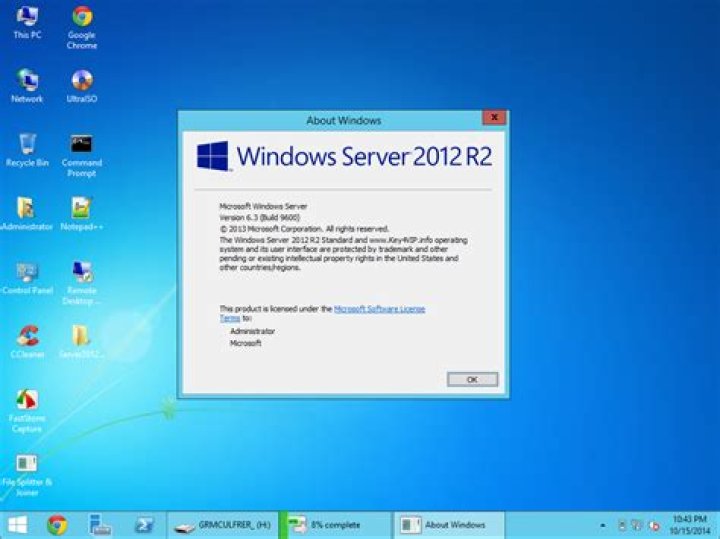Select About Windows taskbar button

(x=449, y=525)
